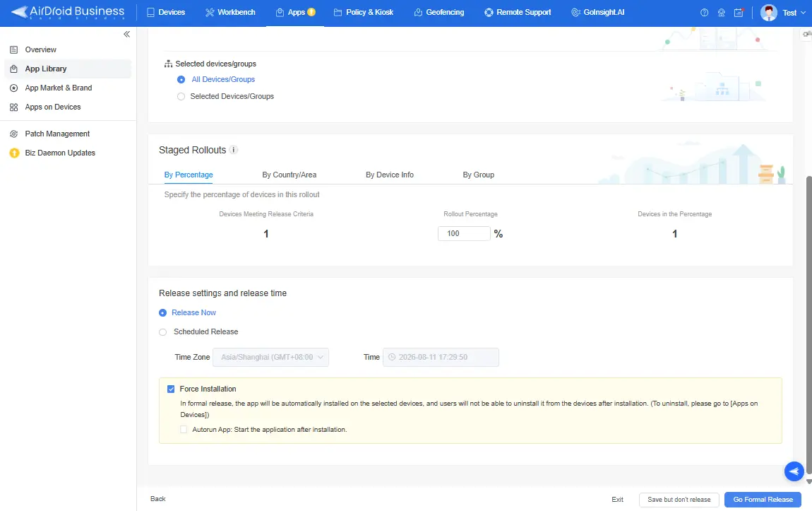Image resolution: width=812 pixels, height=511 pixels.
Task: Click the Go Formal Release button
Action: (x=763, y=500)
